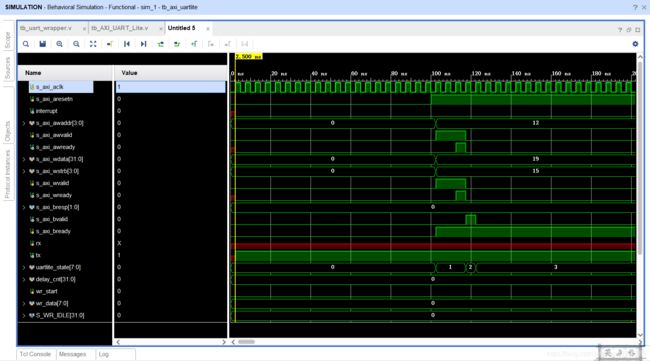Click the Search magnifier icon in waveform toolbar

[26, 44]
